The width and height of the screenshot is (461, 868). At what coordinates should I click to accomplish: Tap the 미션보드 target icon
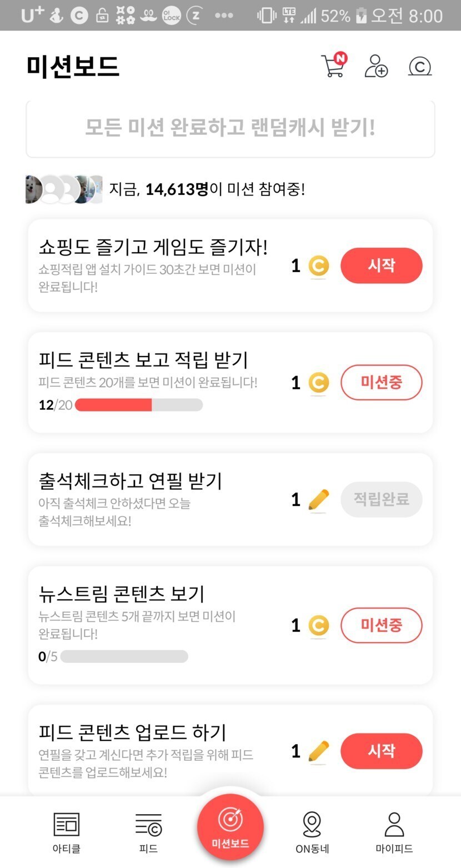[230, 820]
